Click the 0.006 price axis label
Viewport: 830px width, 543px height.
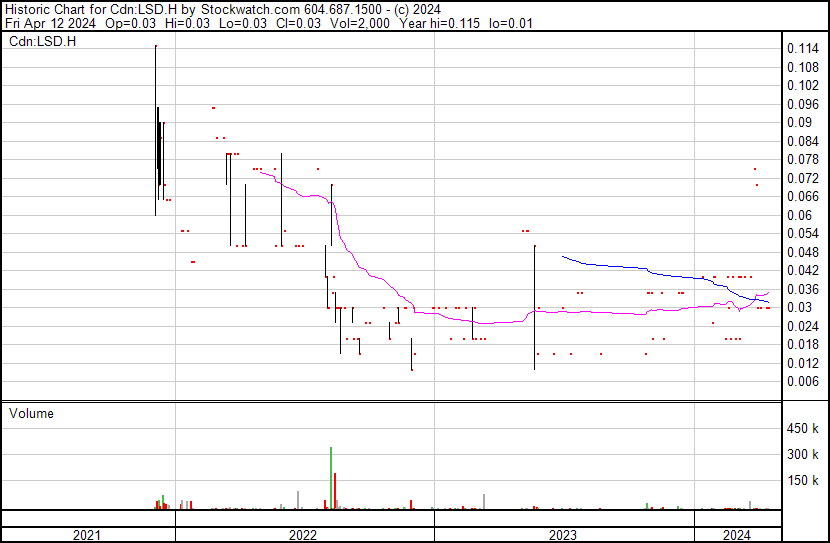tap(803, 382)
